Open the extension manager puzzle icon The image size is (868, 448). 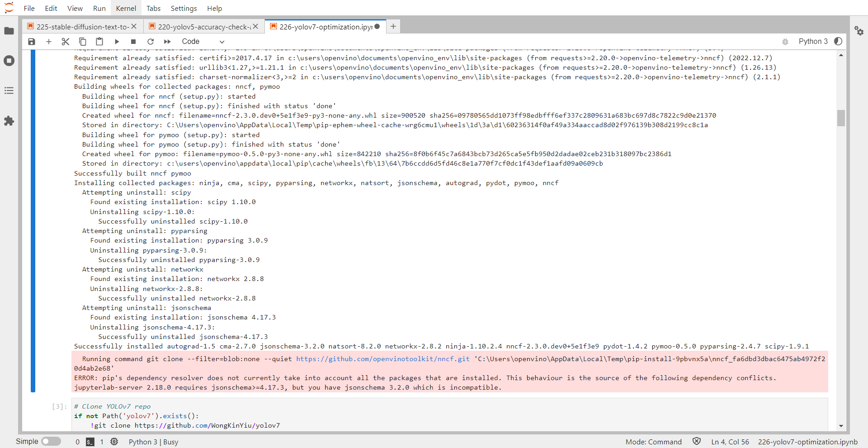tap(9, 121)
